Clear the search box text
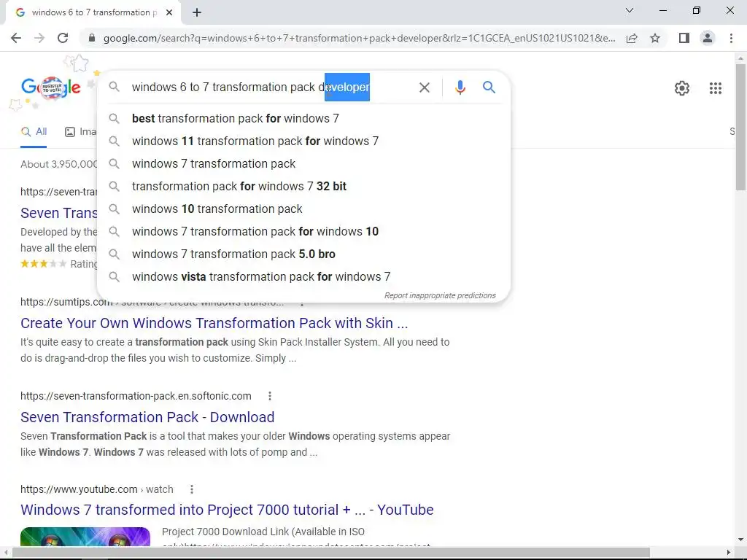The height and width of the screenshot is (560, 747). 424,87
